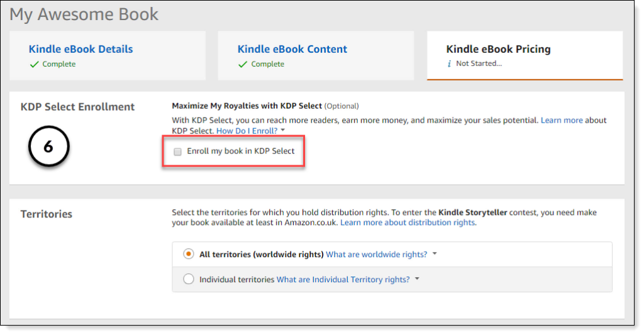Enable the Enroll my book in KDP Select checkbox
Screen dimensions: 644x335
177,151
